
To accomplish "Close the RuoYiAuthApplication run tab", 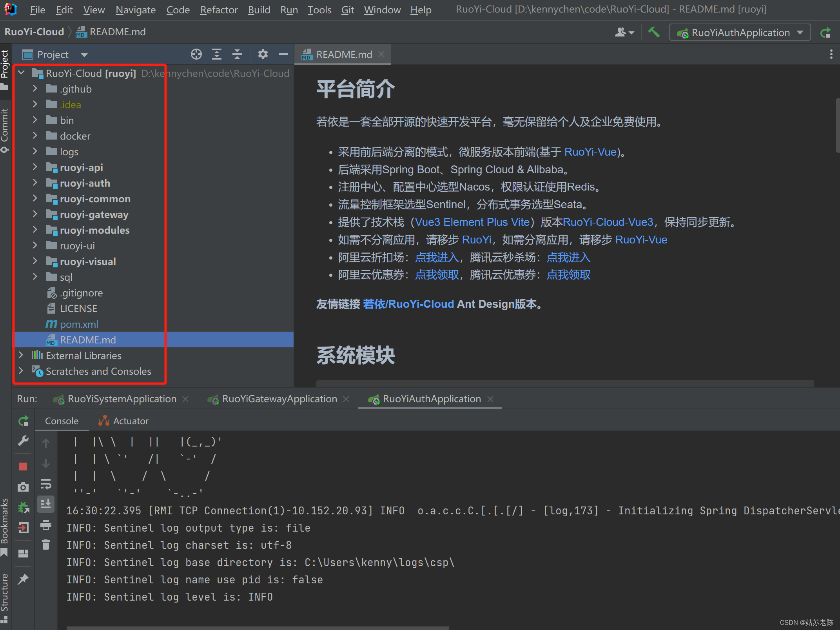I will click(x=490, y=399).
